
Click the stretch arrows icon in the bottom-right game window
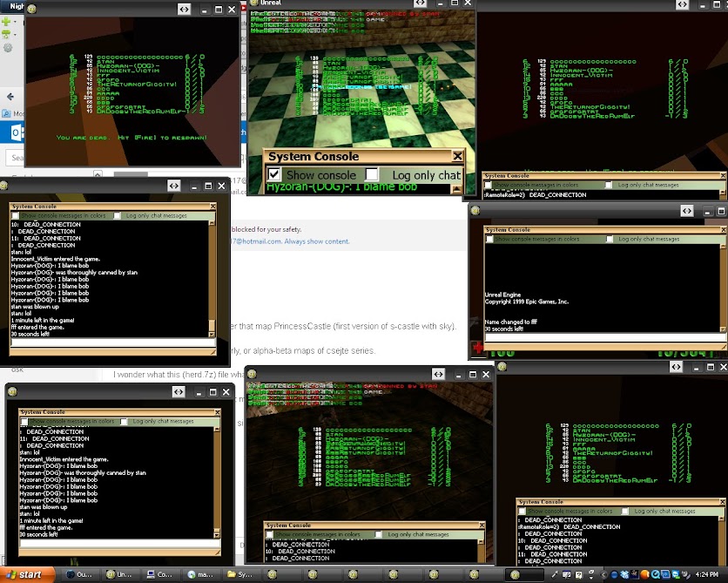[676, 367]
